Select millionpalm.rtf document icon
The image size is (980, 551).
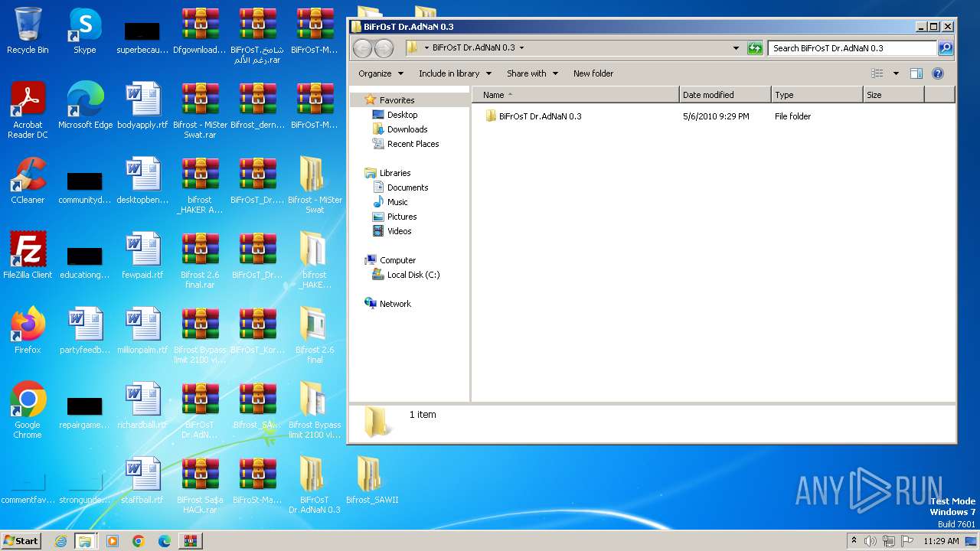tap(142, 331)
